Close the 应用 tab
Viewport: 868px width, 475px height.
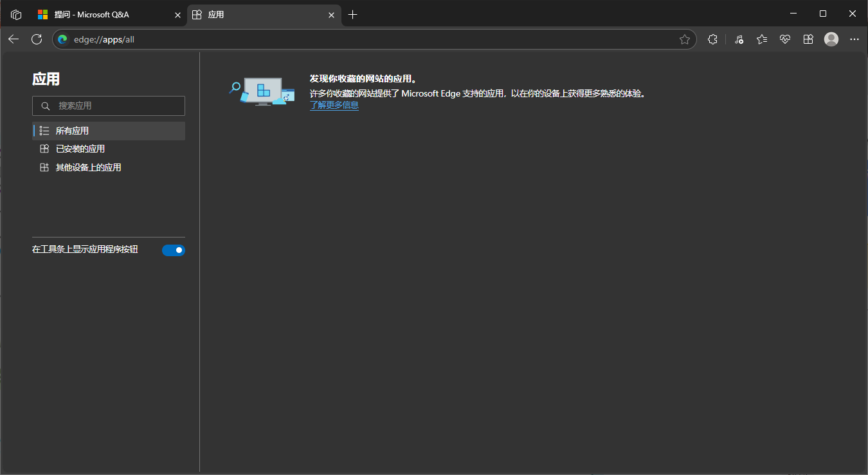tap(332, 15)
